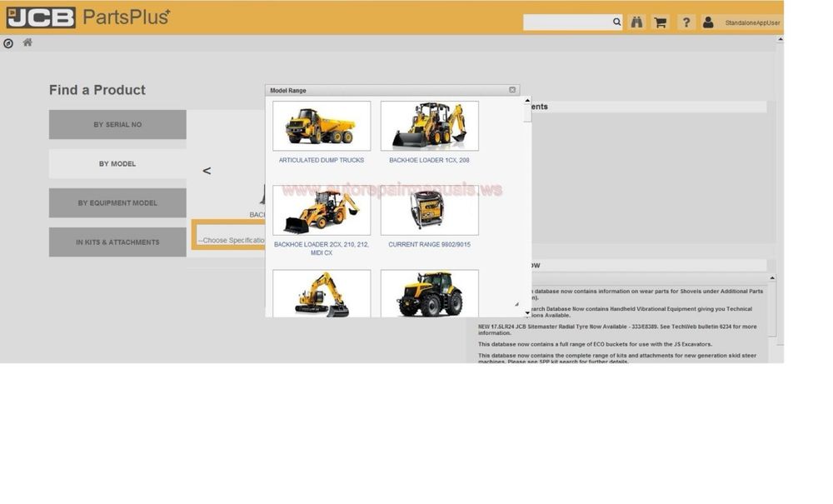This screenshot has height=504, width=833.
Task: Click the BACKHOE LOADER 1CX, 208 link
Action: tap(429, 160)
